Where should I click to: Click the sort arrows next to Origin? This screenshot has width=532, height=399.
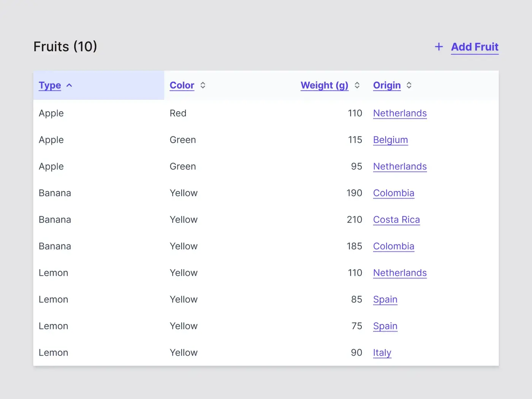click(x=409, y=85)
